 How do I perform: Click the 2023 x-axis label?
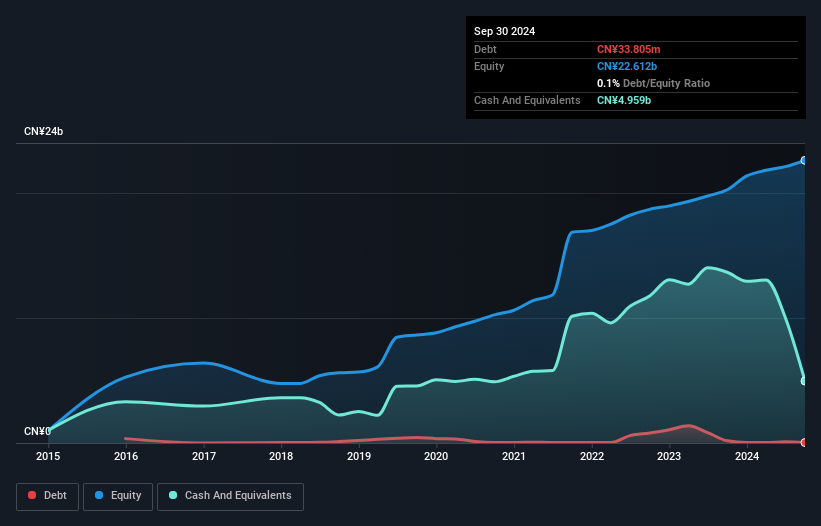pyautogui.click(x=669, y=456)
